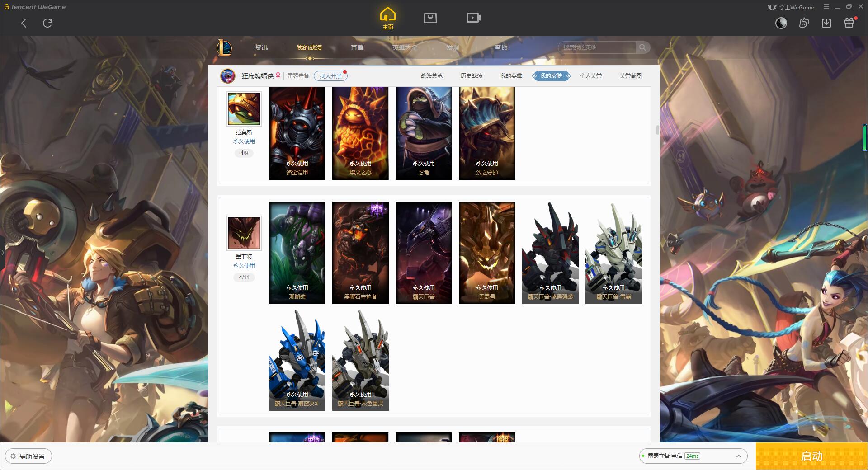Open 辅助设置 settings button
The image size is (868, 470).
(28, 456)
